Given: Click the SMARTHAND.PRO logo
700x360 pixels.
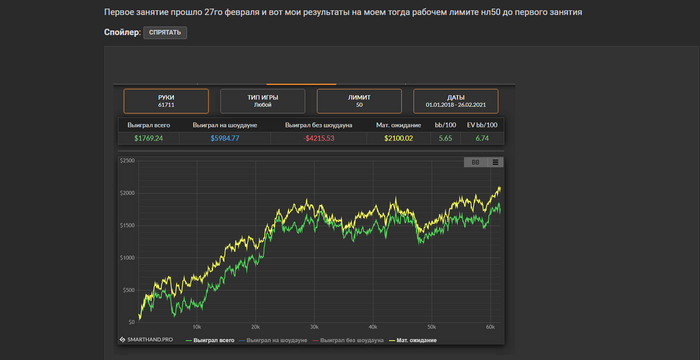Looking at the screenshot, I should (146, 340).
